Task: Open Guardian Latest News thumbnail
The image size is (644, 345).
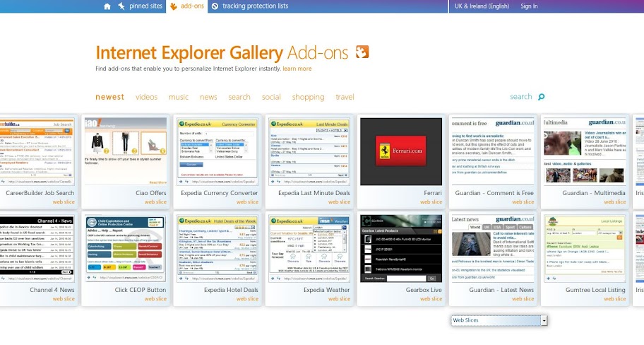Action: (x=494, y=248)
